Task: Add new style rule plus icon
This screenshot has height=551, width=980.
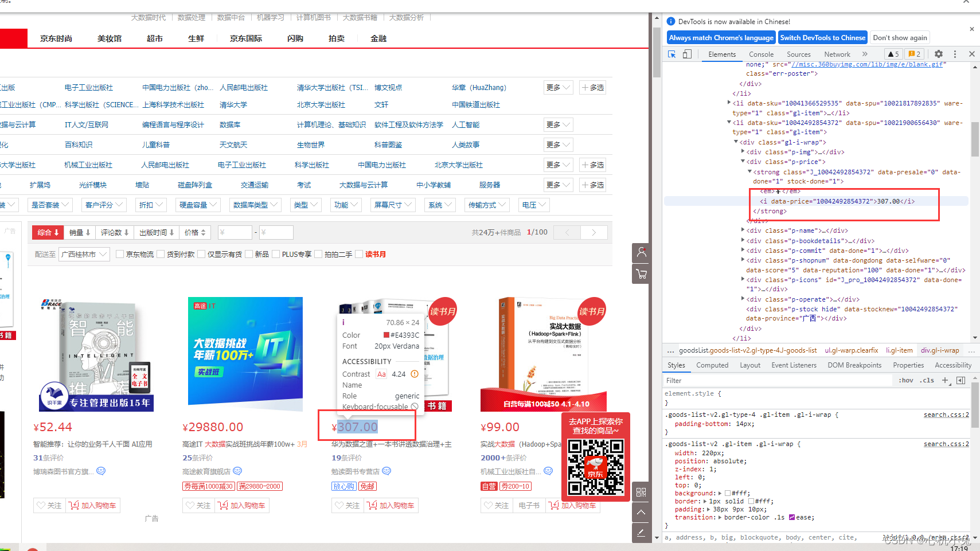Action: 945,380
